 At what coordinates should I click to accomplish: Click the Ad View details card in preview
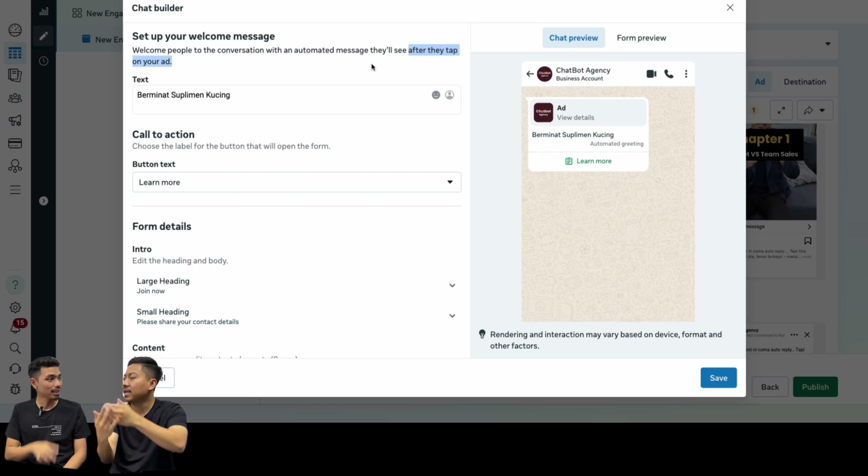(x=588, y=112)
